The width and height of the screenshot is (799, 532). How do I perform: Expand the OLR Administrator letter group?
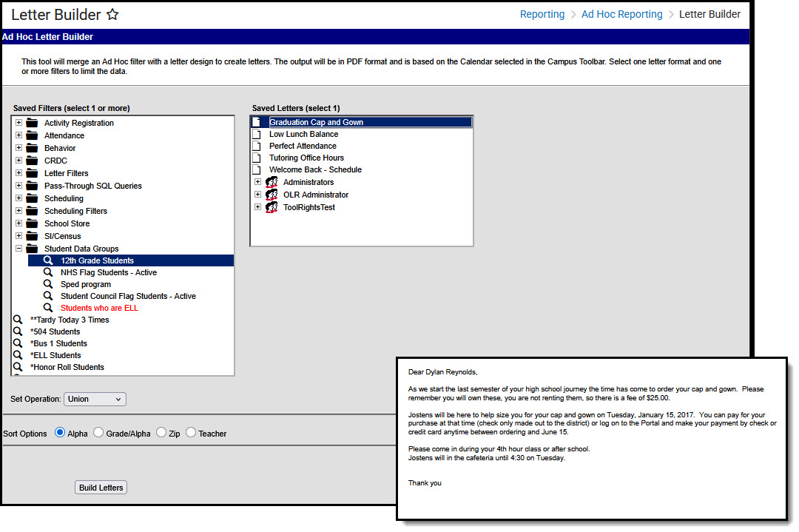[x=258, y=194]
